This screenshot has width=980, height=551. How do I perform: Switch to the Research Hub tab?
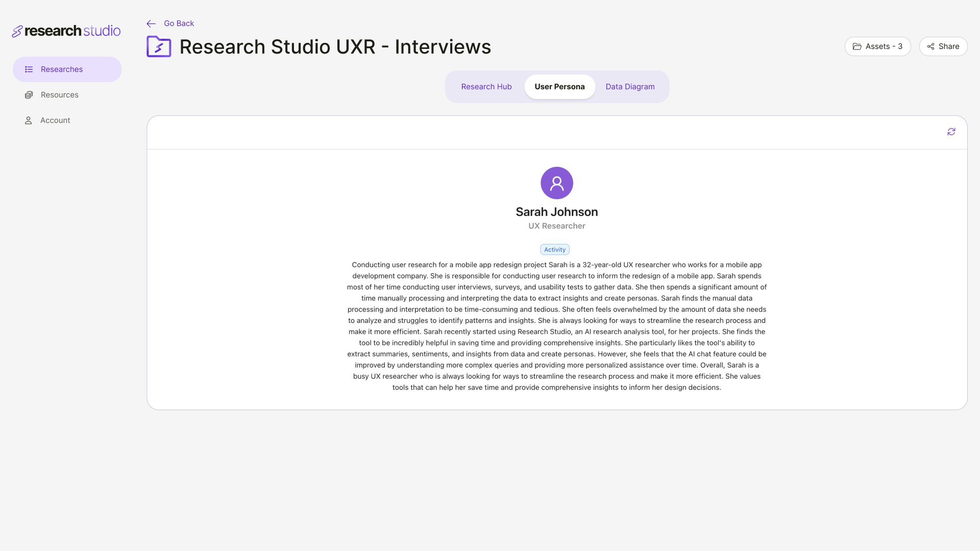click(x=486, y=87)
